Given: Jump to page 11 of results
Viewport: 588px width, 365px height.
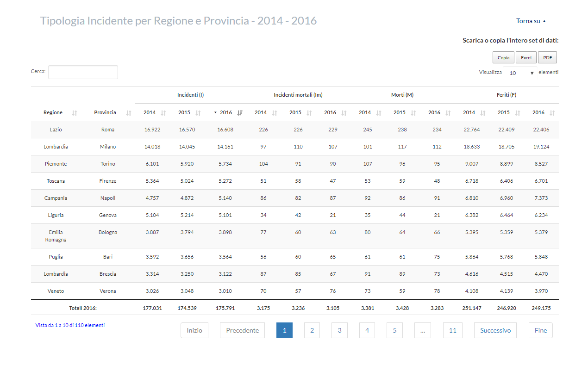Looking at the screenshot, I should (453, 330).
